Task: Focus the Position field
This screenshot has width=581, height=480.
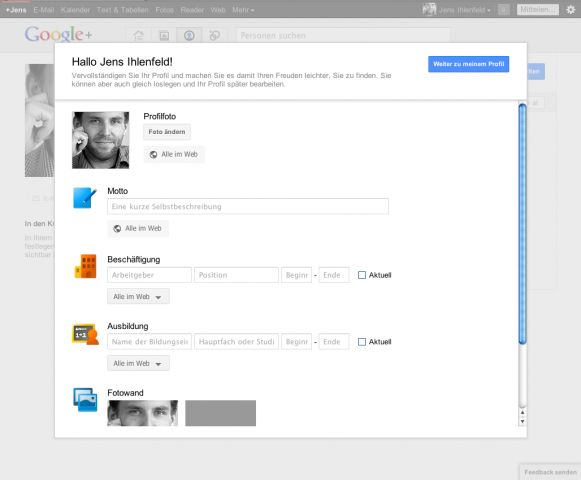Action: pos(236,275)
